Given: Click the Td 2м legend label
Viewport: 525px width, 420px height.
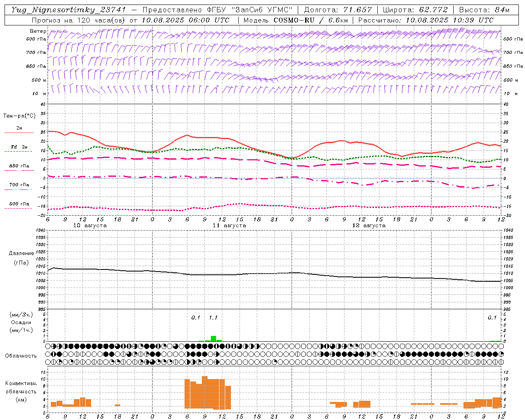Looking at the screenshot, I should [19, 147].
